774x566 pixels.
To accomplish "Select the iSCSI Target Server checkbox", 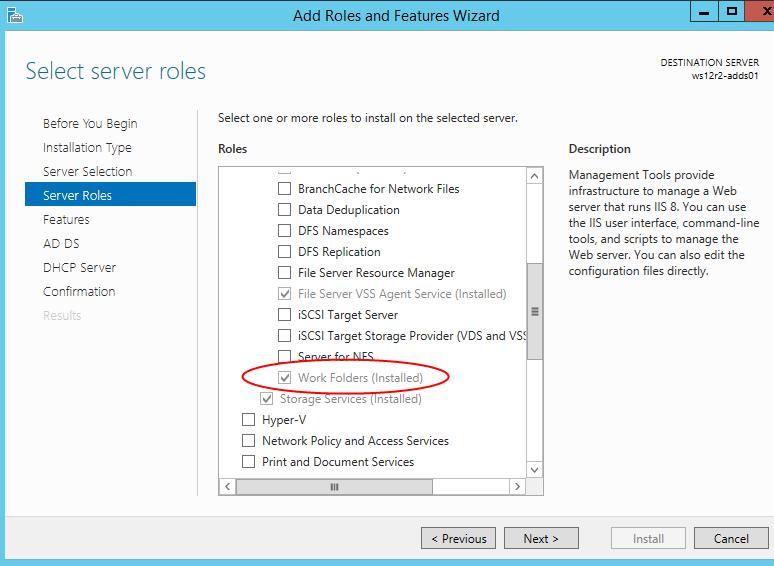I will (x=284, y=314).
